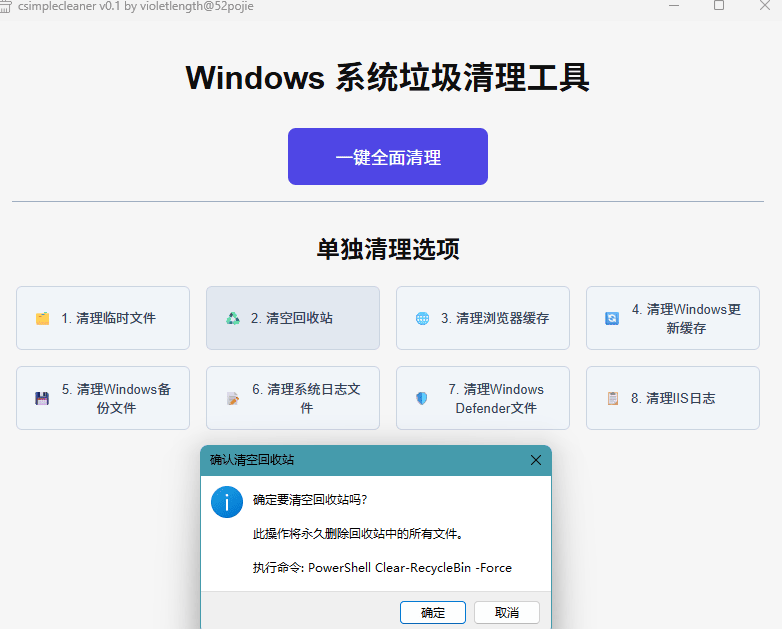Image resolution: width=782 pixels, height=629 pixels.
Task: Choose 3. 清理浏览器缓存
Action: (x=483, y=318)
